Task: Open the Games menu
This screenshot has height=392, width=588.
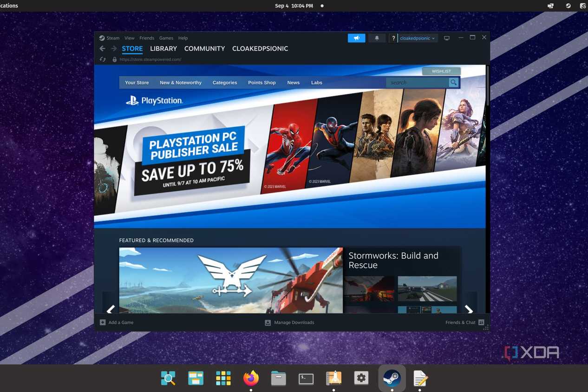Action: coord(166,38)
